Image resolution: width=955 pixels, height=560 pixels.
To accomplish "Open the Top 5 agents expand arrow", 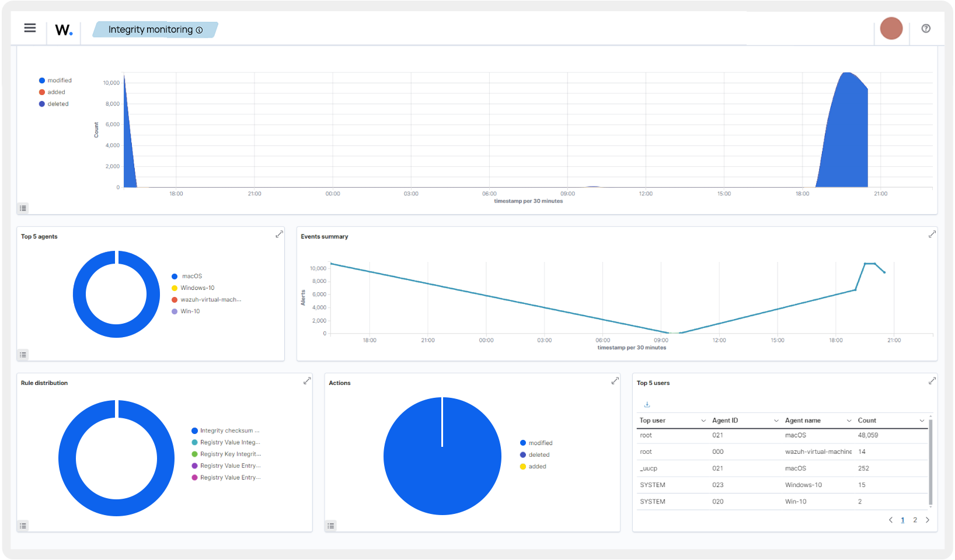I will (279, 234).
